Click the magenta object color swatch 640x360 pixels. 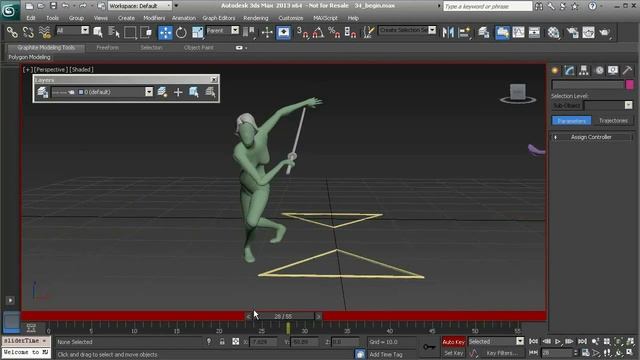tap(629, 84)
